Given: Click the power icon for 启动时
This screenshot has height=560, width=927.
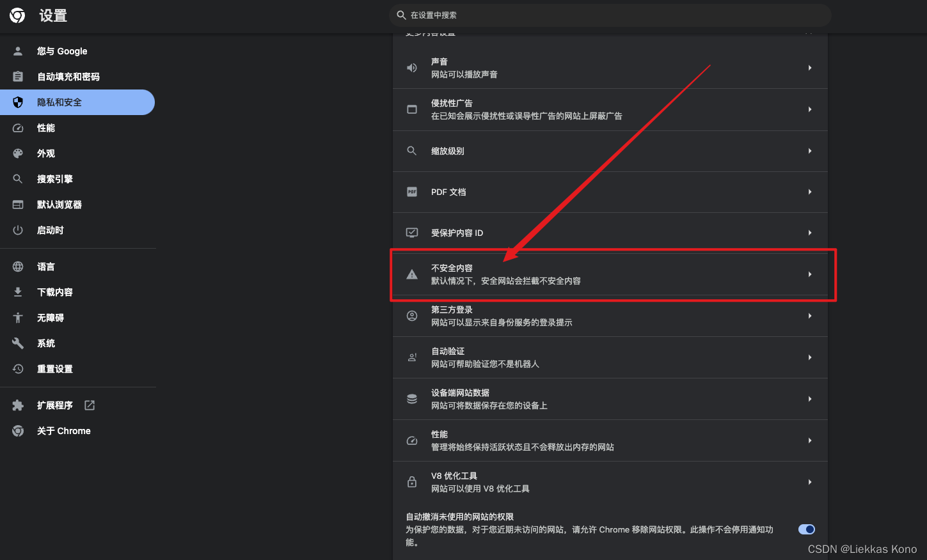Looking at the screenshot, I should coord(18,230).
